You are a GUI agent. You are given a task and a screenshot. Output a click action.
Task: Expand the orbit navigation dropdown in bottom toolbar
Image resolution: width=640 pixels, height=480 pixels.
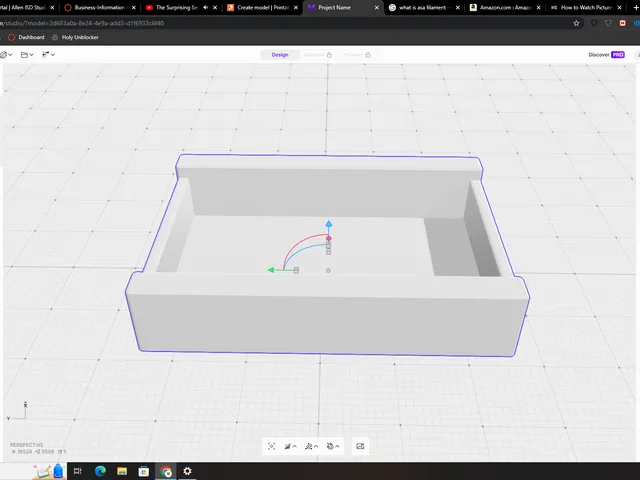click(x=333, y=446)
